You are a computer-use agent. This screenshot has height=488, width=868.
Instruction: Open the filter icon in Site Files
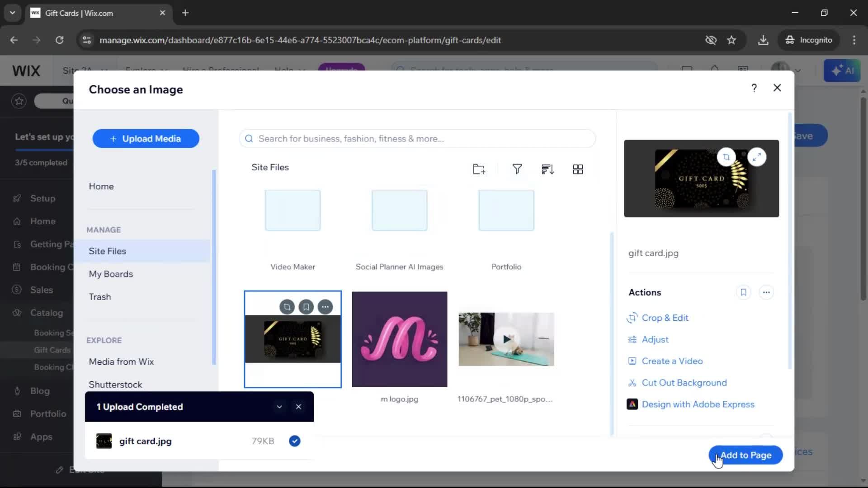517,169
